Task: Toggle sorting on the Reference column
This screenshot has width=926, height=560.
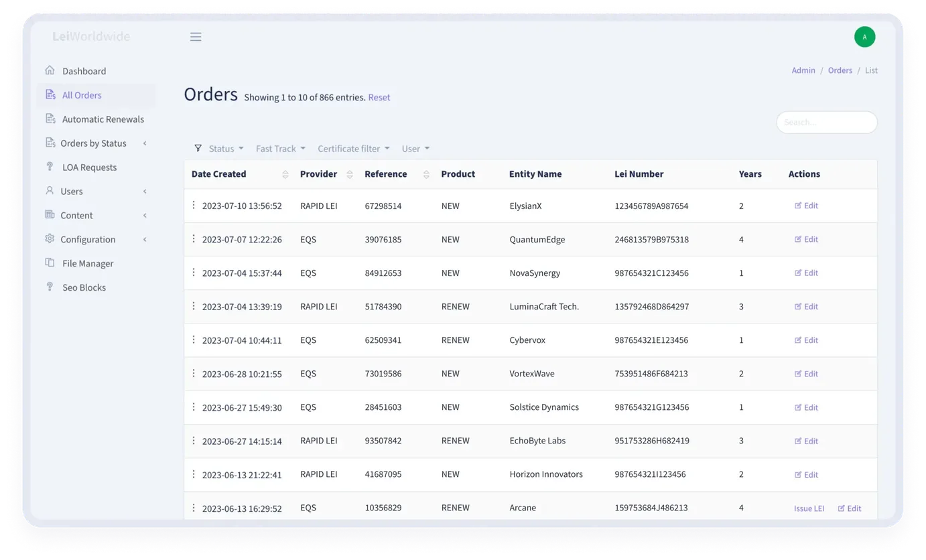Action: pyautogui.click(x=426, y=174)
